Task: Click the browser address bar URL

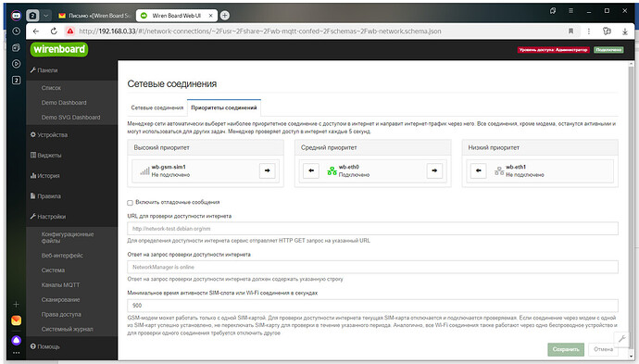Action: [259, 31]
